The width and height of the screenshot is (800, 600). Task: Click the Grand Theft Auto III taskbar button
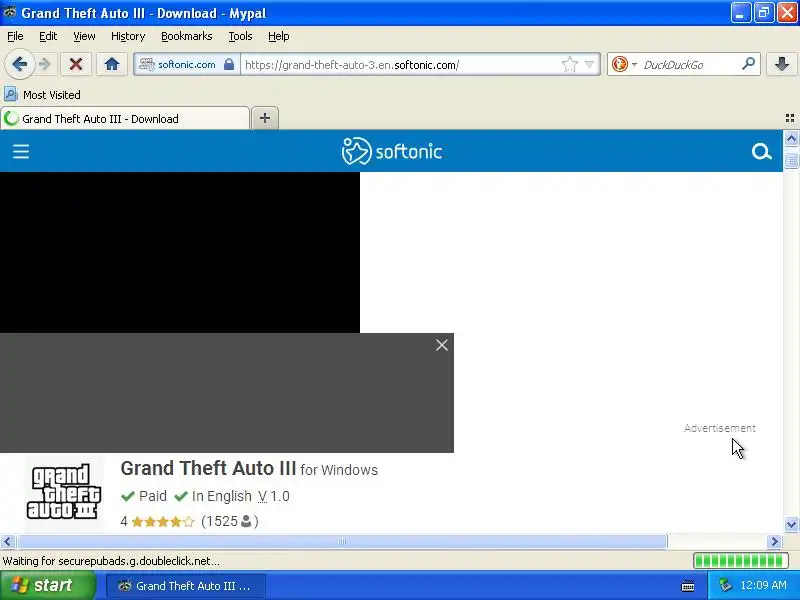click(x=186, y=586)
